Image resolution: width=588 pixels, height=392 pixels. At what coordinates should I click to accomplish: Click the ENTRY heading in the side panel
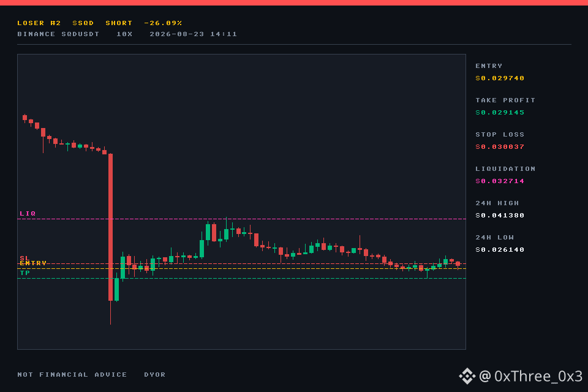pyautogui.click(x=489, y=66)
